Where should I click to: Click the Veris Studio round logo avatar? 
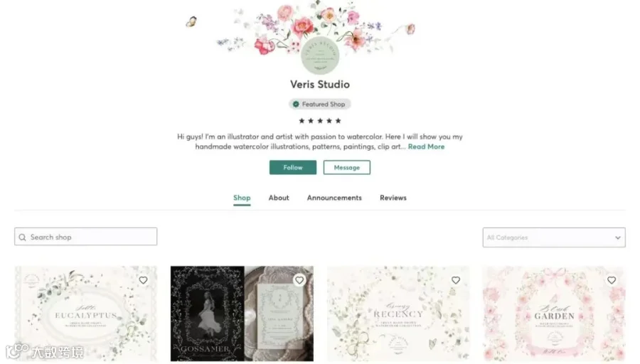coord(320,55)
